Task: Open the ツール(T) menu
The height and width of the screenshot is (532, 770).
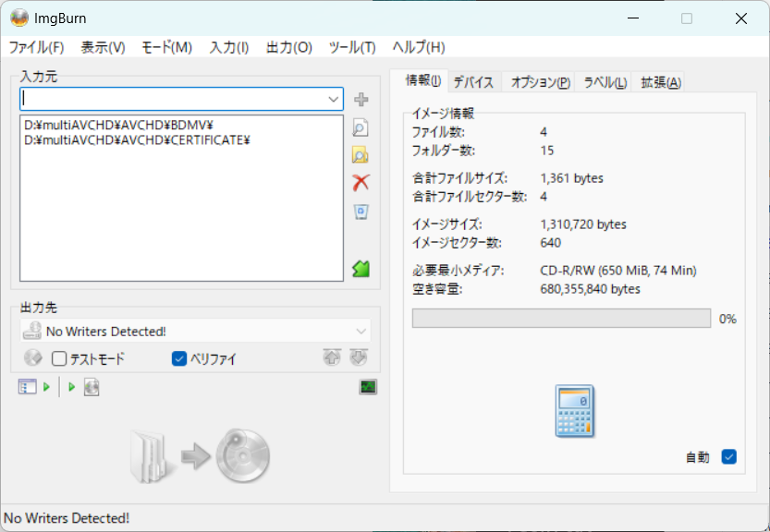Action: coord(352,47)
